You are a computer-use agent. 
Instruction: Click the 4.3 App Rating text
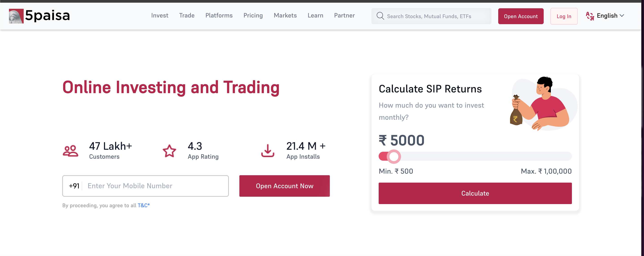tap(203, 150)
